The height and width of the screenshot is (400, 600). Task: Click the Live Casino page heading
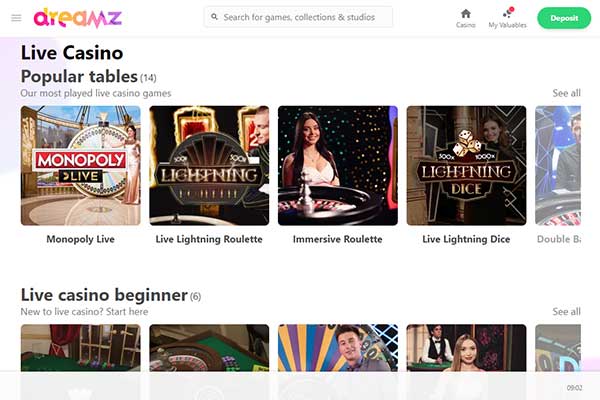click(x=72, y=53)
